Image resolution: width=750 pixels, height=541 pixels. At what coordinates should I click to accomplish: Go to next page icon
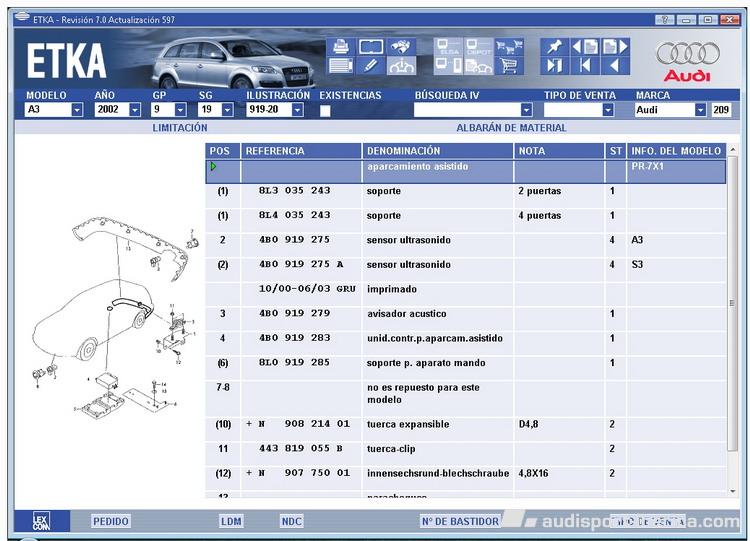click(615, 47)
